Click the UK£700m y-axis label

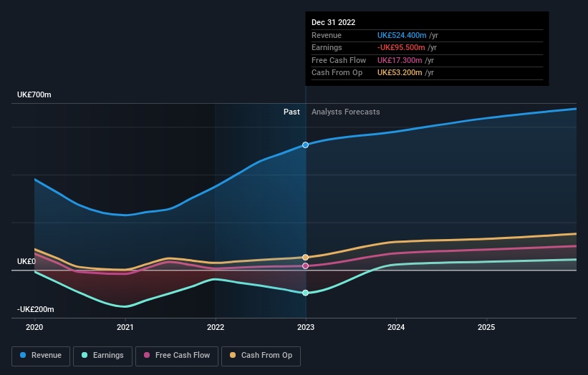[34, 94]
